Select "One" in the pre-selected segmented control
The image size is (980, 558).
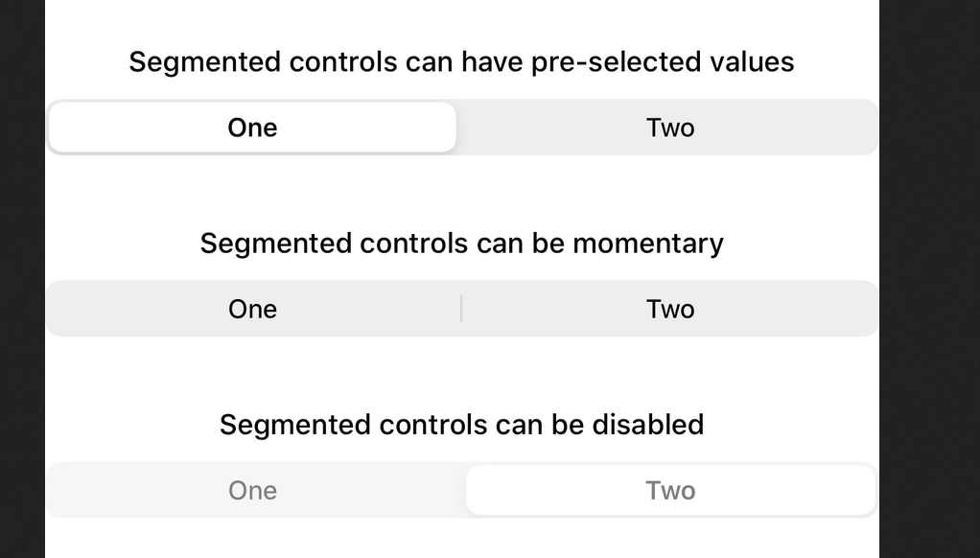251,127
